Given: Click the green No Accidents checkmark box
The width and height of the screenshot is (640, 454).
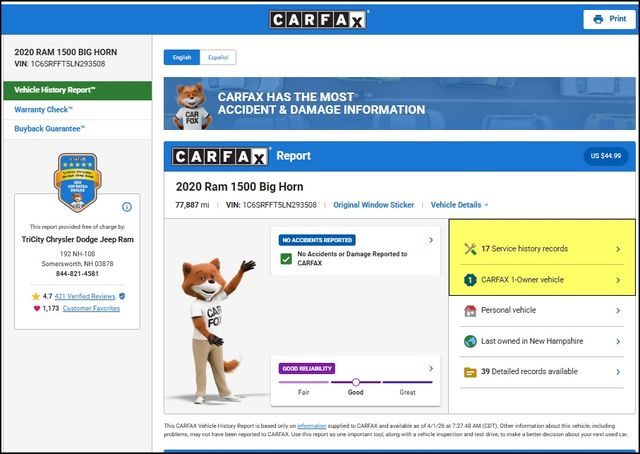Looking at the screenshot, I should pyautogui.click(x=287, y=259).
